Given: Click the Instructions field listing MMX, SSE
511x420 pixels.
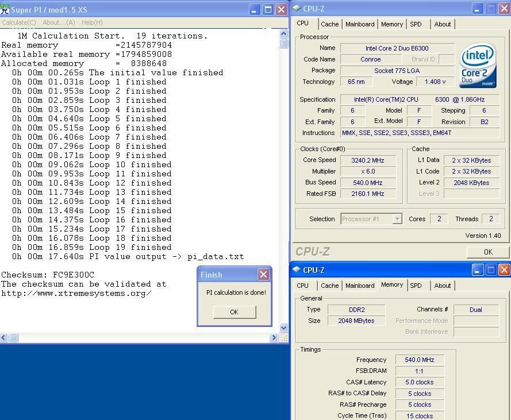Looking at the screenshot, I should (420, 133).
